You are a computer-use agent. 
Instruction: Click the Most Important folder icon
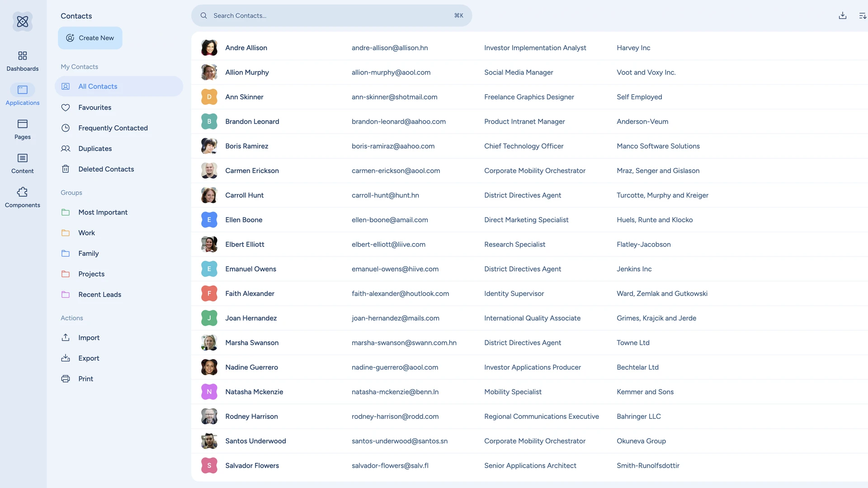[x=66, y=212]
